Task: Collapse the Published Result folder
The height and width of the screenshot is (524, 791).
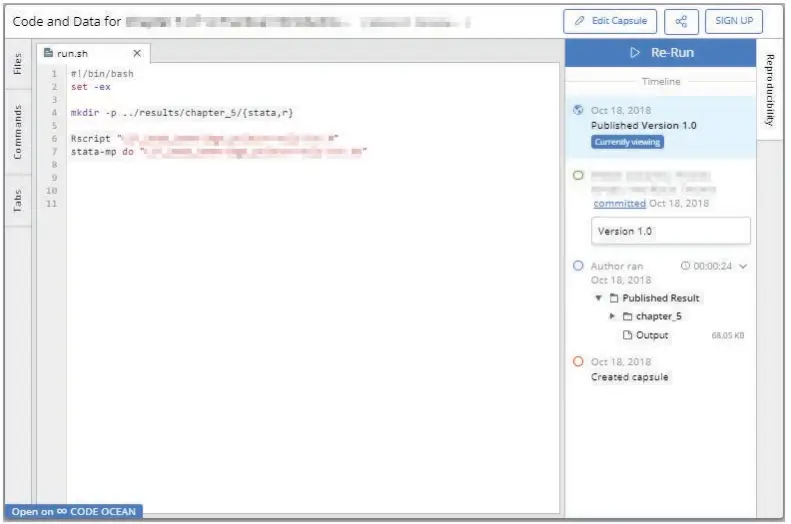Action: tap(598, 298)
